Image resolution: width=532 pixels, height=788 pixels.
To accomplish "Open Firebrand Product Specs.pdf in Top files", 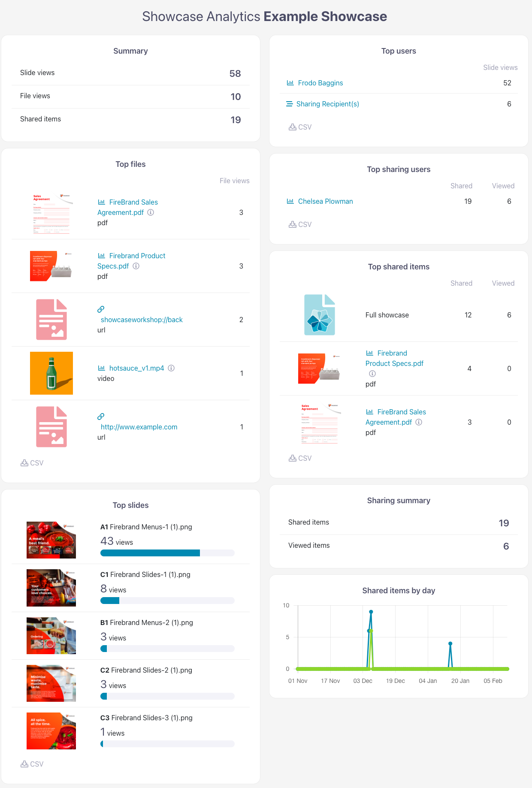I will (x=131, y=261).
